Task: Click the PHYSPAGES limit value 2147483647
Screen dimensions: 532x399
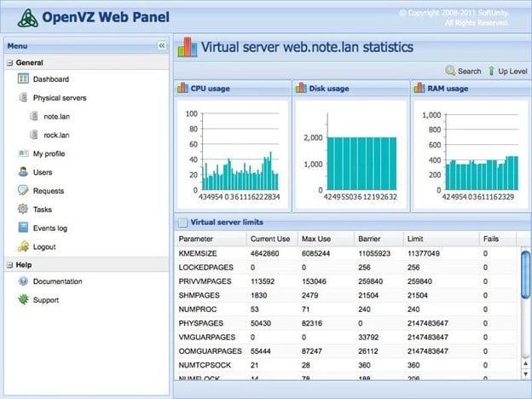Action: click(x=428, y=323)
